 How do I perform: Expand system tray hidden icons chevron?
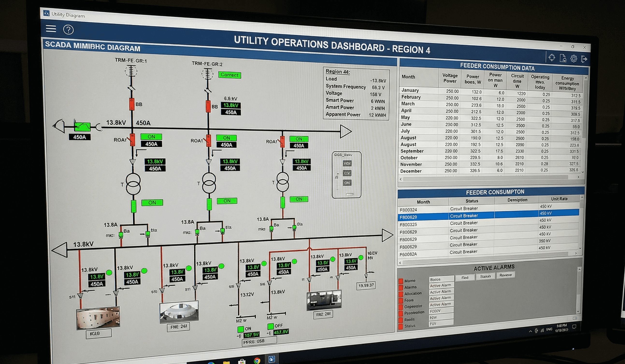[530, 331]
